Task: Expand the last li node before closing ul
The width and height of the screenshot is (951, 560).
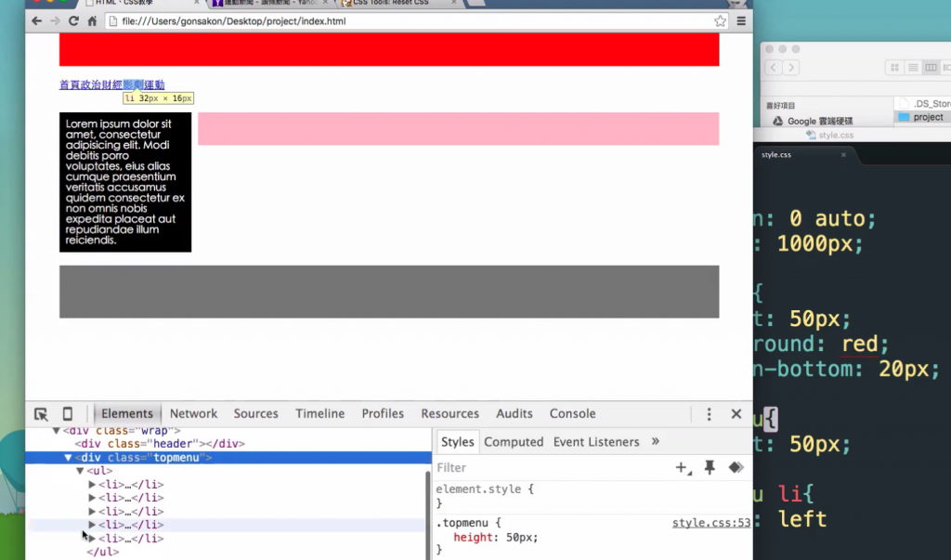Action: tap(92, 538)
